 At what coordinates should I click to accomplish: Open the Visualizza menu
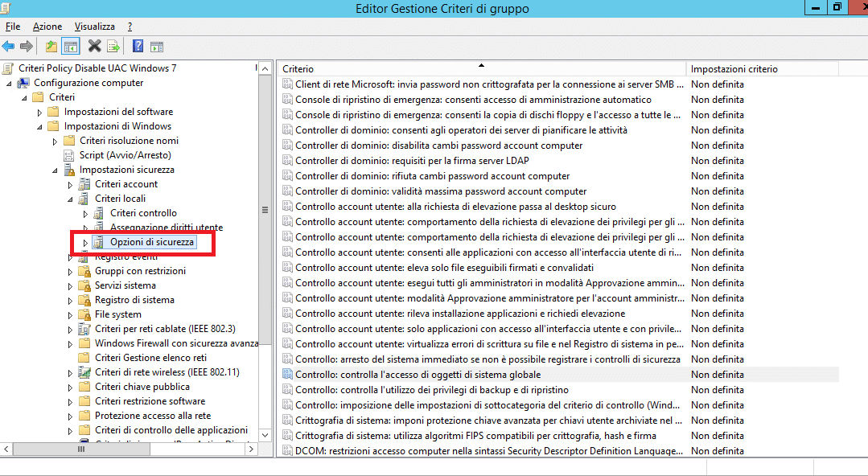pyautogui.click(x=95, y=27)
